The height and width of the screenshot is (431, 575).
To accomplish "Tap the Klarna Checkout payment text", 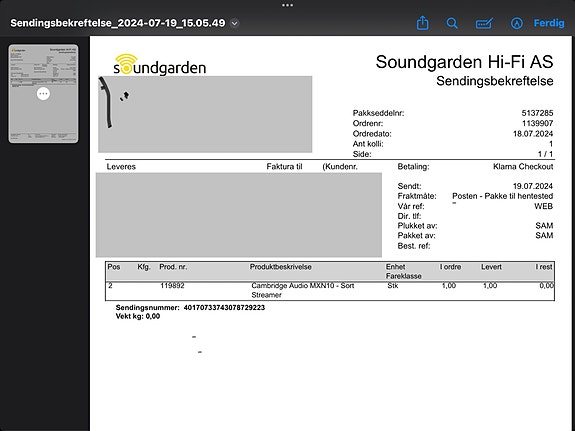I will (x=523, y=167).
